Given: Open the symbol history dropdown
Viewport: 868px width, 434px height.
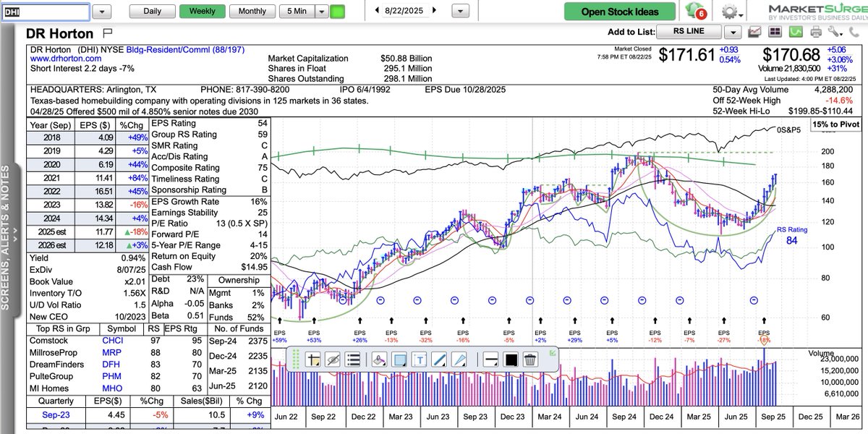Looking at the screenshot, I should pyautogui.click(x=102, y=12).
